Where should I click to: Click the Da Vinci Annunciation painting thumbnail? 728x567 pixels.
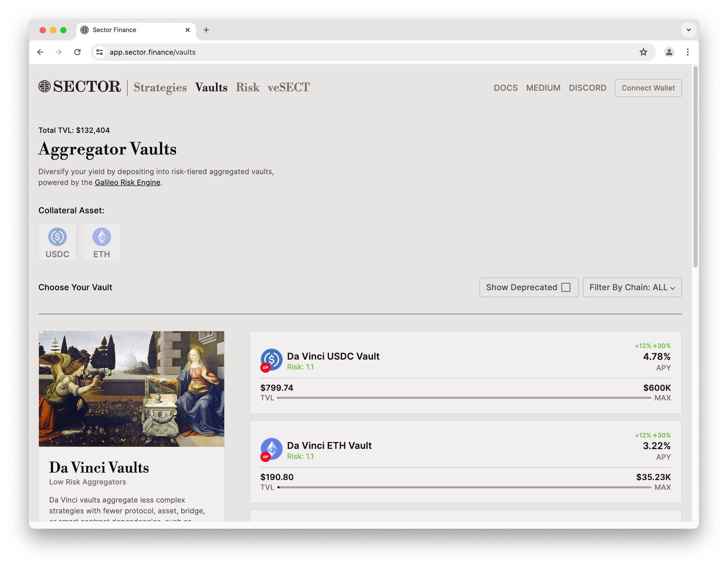click(x=131, y=388)
